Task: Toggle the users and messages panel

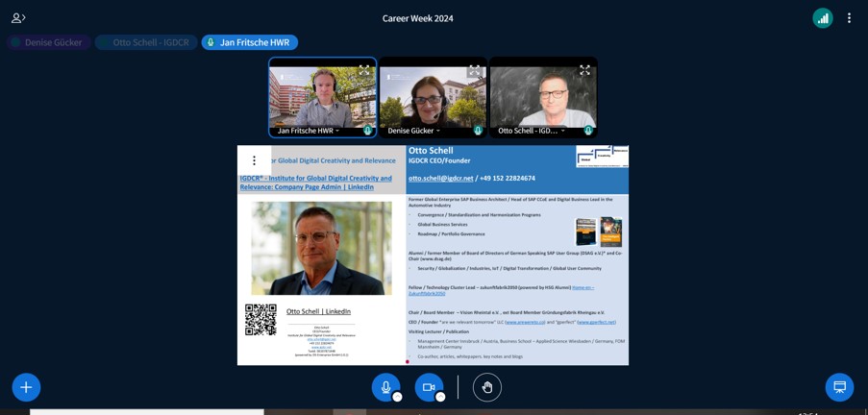Action: (18, 18)
